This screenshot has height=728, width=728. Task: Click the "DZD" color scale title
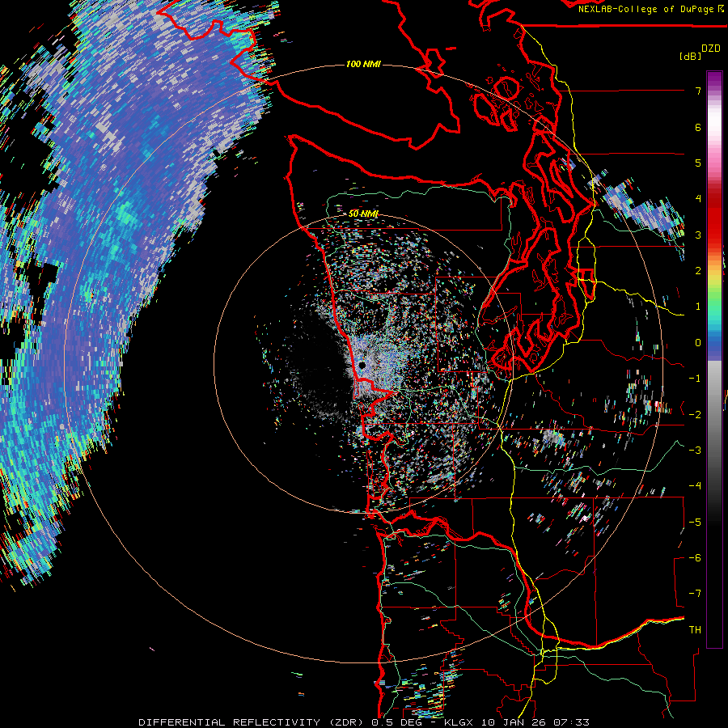(x=710, y=49)
